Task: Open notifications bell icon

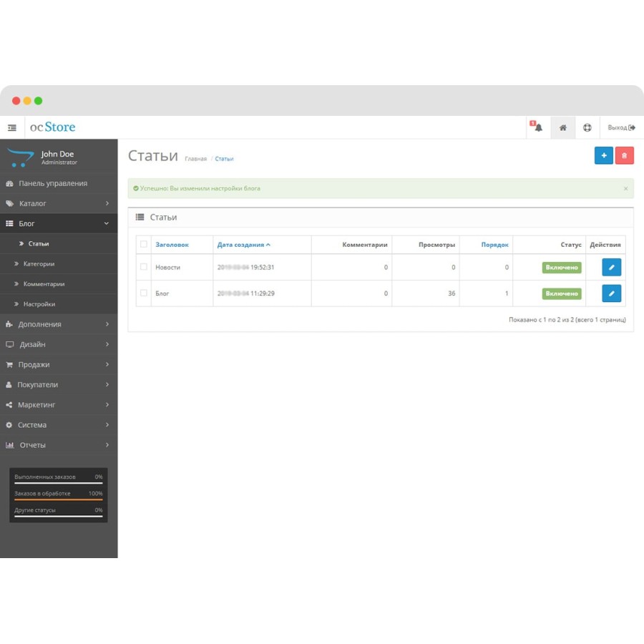Action: (x=538, y=127)
